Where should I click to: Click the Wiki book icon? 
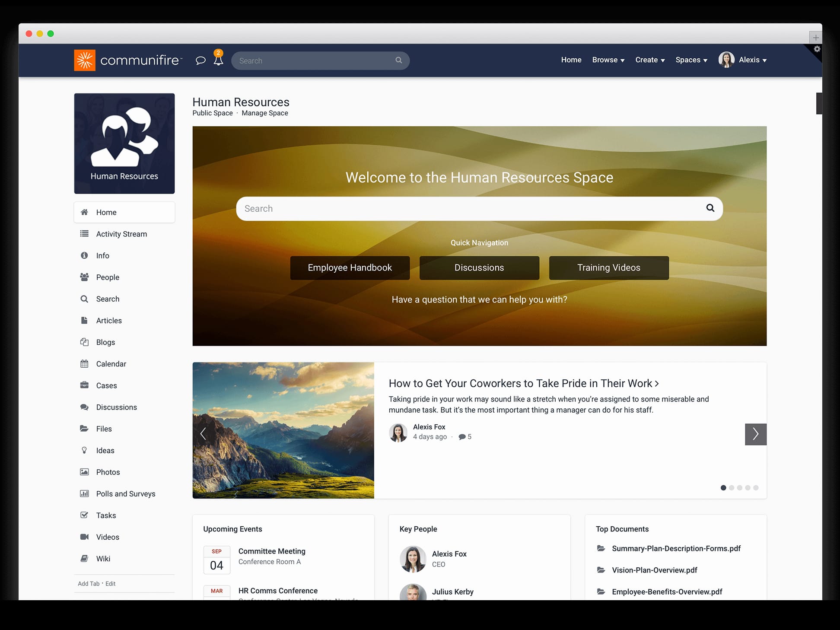84,558
